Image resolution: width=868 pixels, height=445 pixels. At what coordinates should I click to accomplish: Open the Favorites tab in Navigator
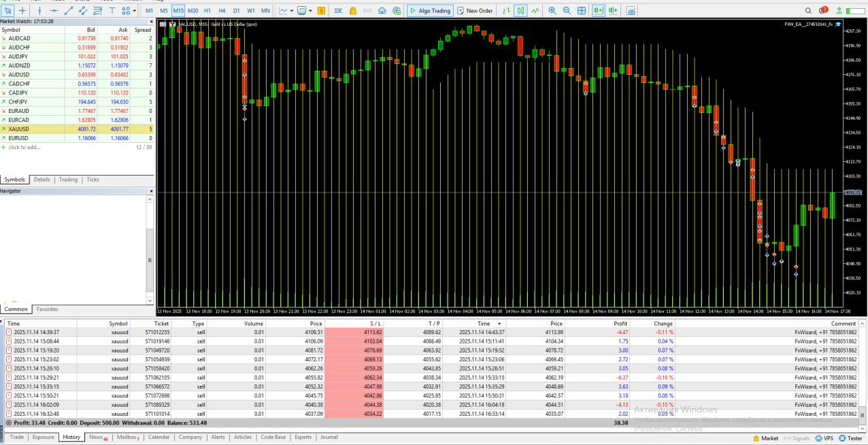click(47, 309)
